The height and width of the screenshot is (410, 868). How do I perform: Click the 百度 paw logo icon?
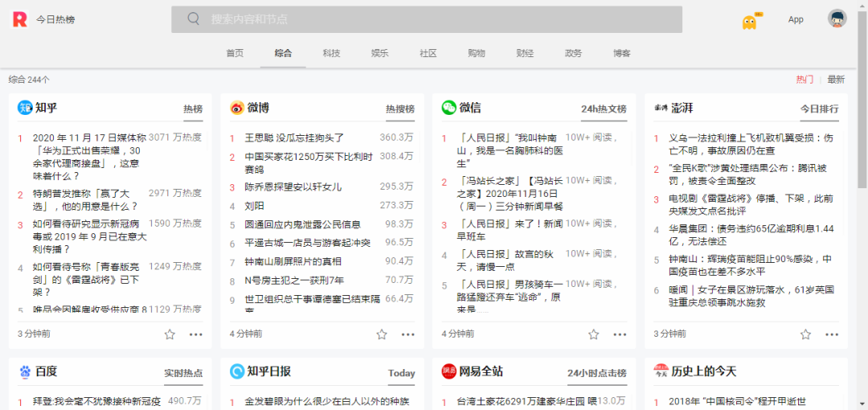click(x=25, y=371)
